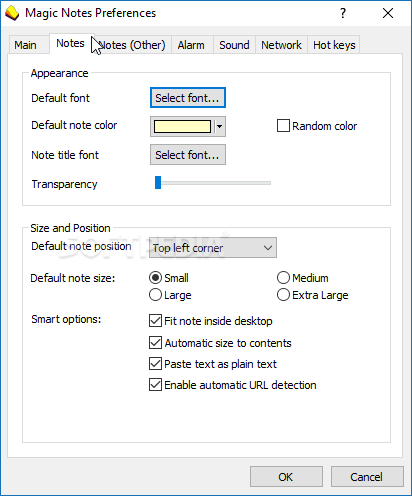Switch to the Sound tab
412x496 pixels.
[x=234, y=45]
